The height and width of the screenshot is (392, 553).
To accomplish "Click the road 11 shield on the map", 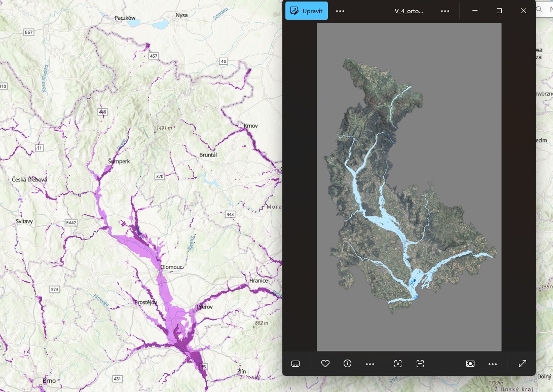I will click(x=40, y=148).
